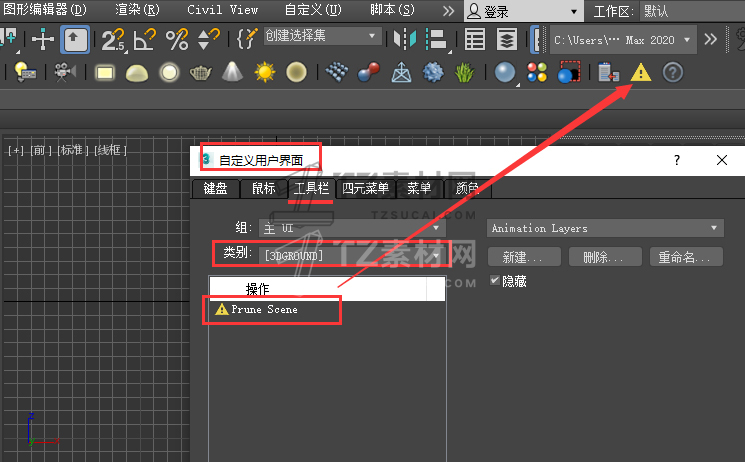
Task: Toggle the 隐藏 checkbox
Action: tap(495, 280)
